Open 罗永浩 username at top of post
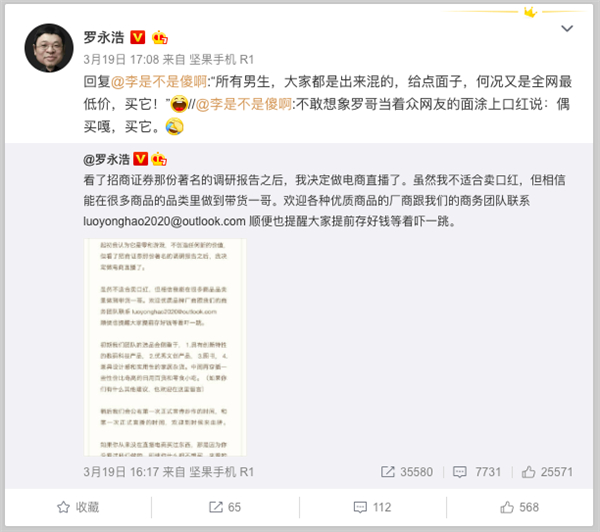 (104, 38)
